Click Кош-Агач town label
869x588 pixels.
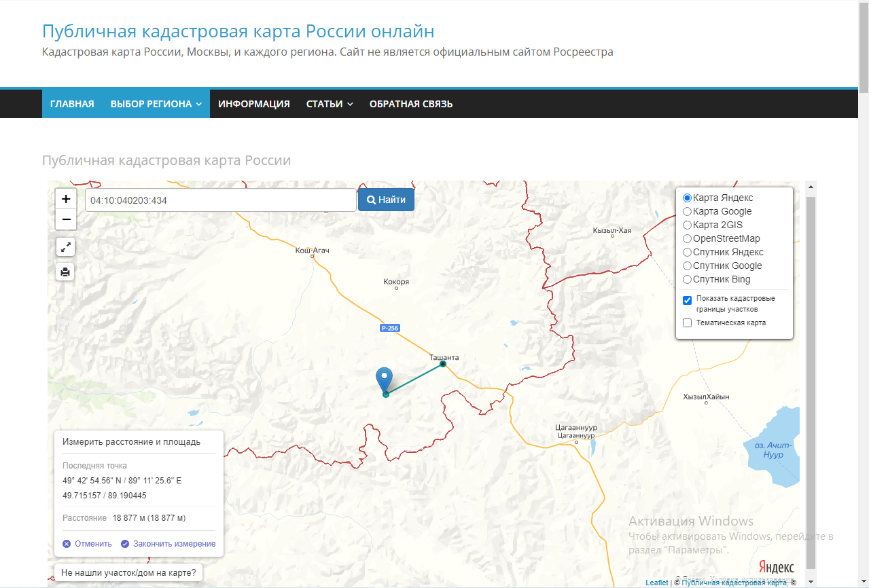313,251
